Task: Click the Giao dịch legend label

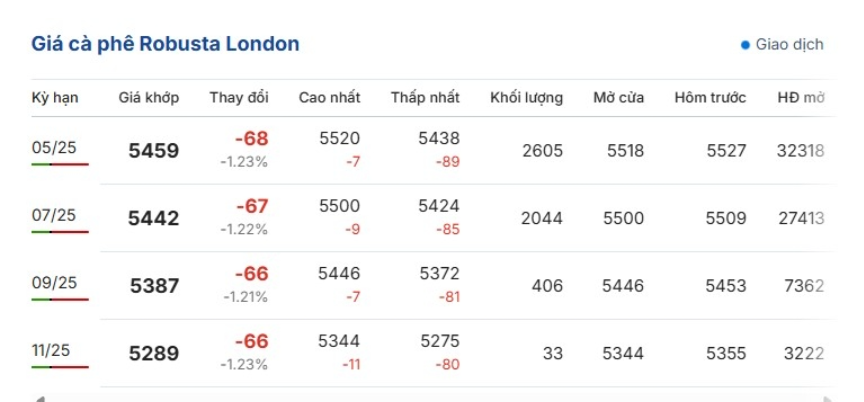Action: [x=789, y=45]
